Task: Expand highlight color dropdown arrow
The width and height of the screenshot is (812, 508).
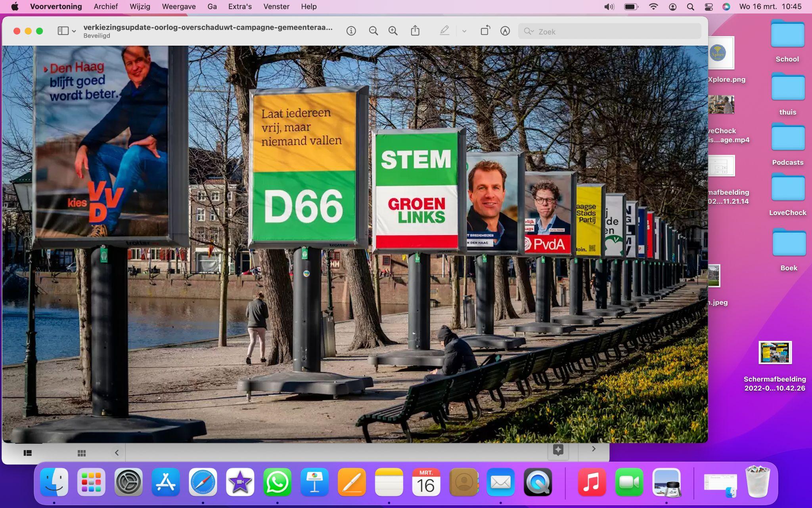Action: click(464, 31)
